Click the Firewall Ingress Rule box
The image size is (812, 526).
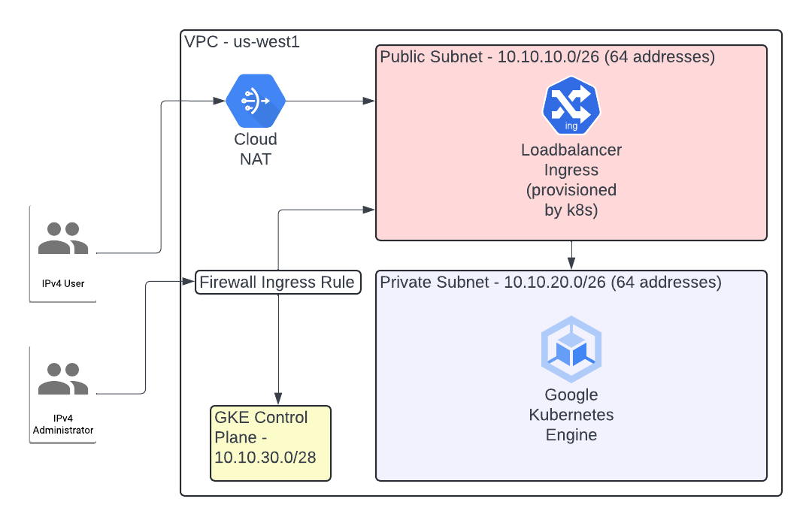[x=277, y=282]
